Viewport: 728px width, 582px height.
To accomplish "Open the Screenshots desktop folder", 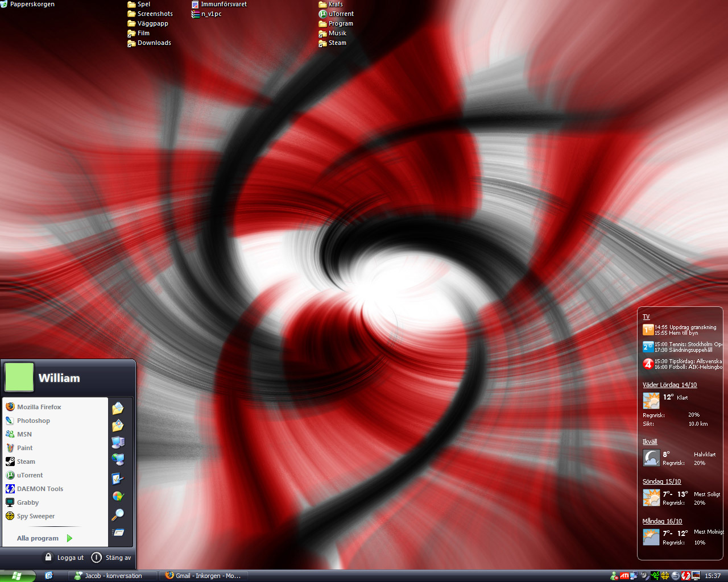I will point(150,14).
